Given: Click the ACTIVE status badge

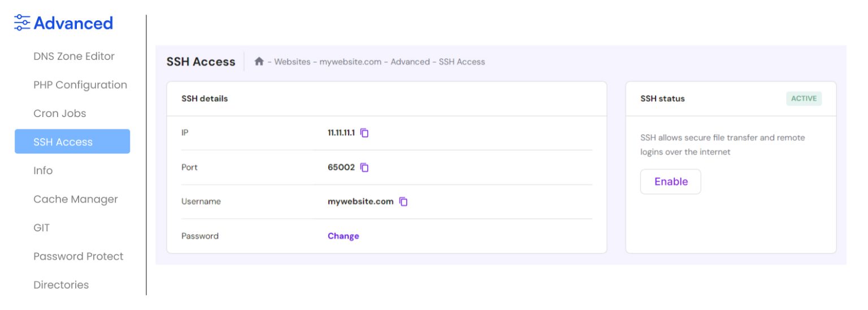Looking at the screenshot, I should tap(804, 98).
